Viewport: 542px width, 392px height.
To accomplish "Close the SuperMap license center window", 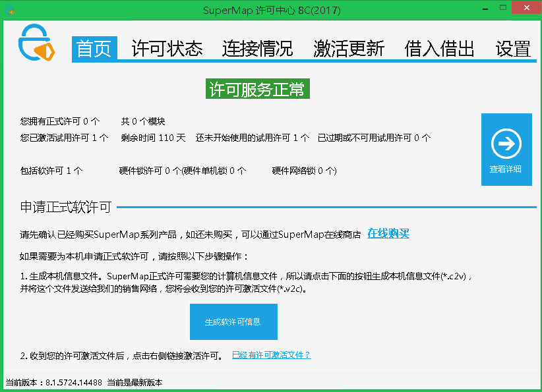I will click(526, 8).
